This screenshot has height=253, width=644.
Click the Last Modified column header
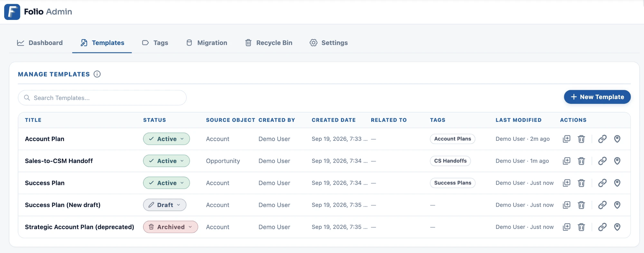point(518,120)
